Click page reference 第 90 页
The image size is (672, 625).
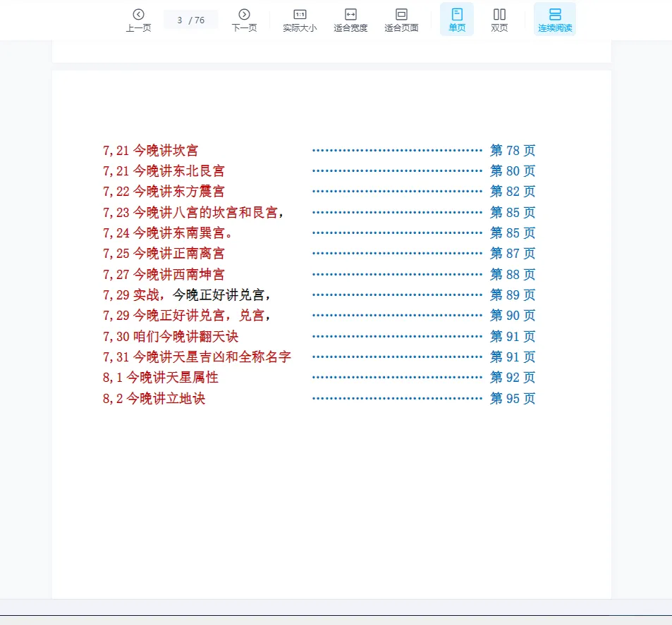pos(513,315)
